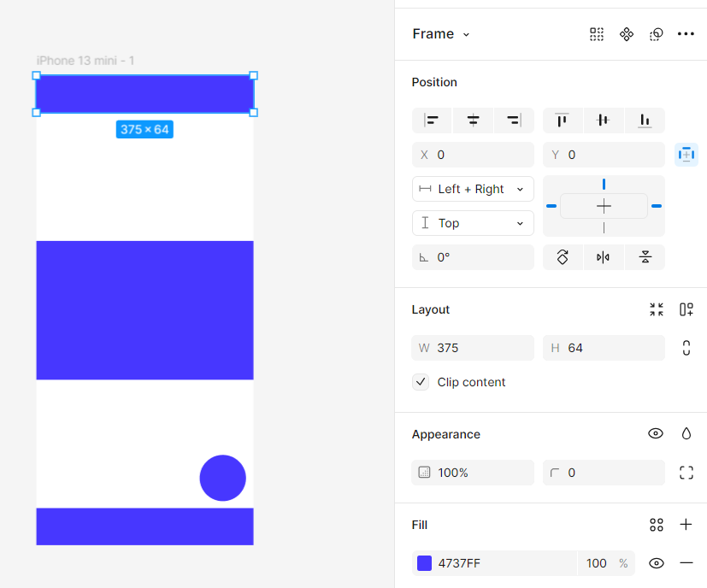Rotate the frame 90 degrees
The image size is (707, 588).
tap(563, 257)
